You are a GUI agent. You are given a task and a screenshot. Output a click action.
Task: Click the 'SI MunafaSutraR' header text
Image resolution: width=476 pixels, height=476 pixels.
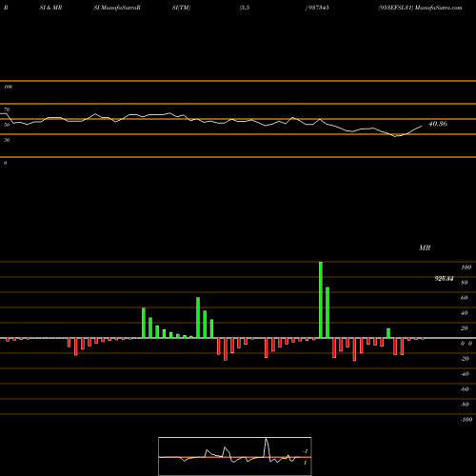coord(117,8)
